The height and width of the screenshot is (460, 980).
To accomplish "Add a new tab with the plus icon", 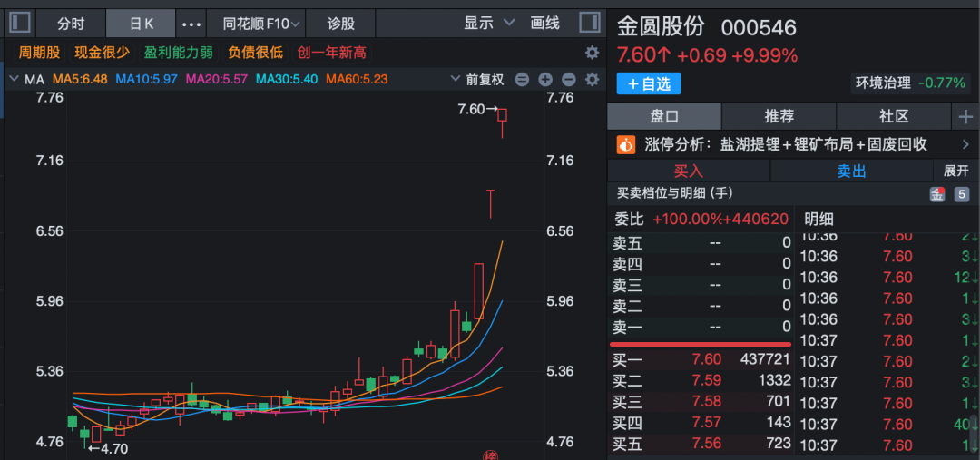I will pos(965,116).
